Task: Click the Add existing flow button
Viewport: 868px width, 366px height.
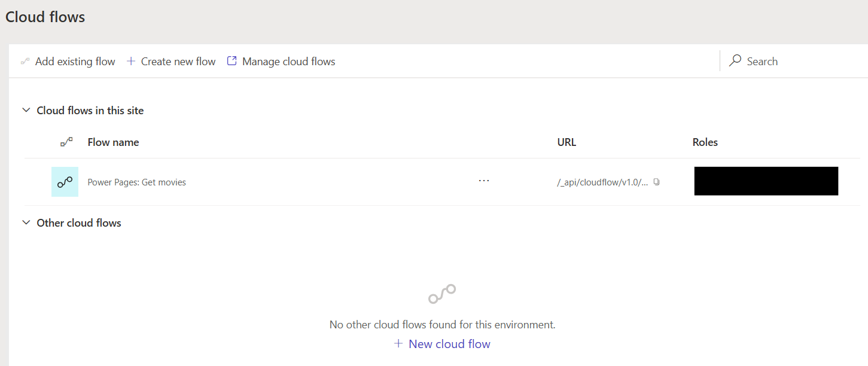Action: 68,62
